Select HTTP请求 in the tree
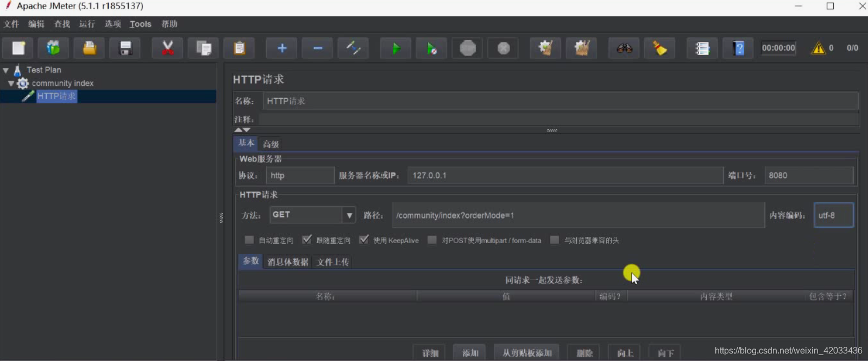The height and width of the screenshot is (361, 868). (56, 96)
